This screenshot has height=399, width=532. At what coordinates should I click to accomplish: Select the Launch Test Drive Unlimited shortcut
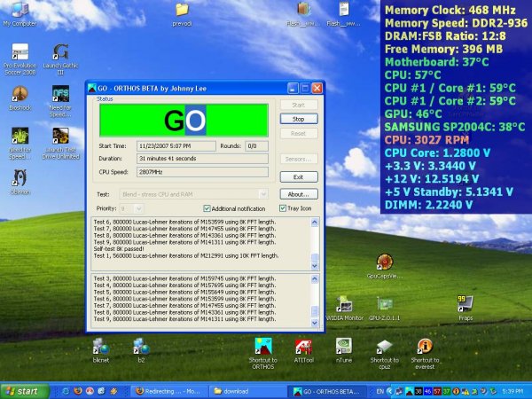tap(60, 143)
